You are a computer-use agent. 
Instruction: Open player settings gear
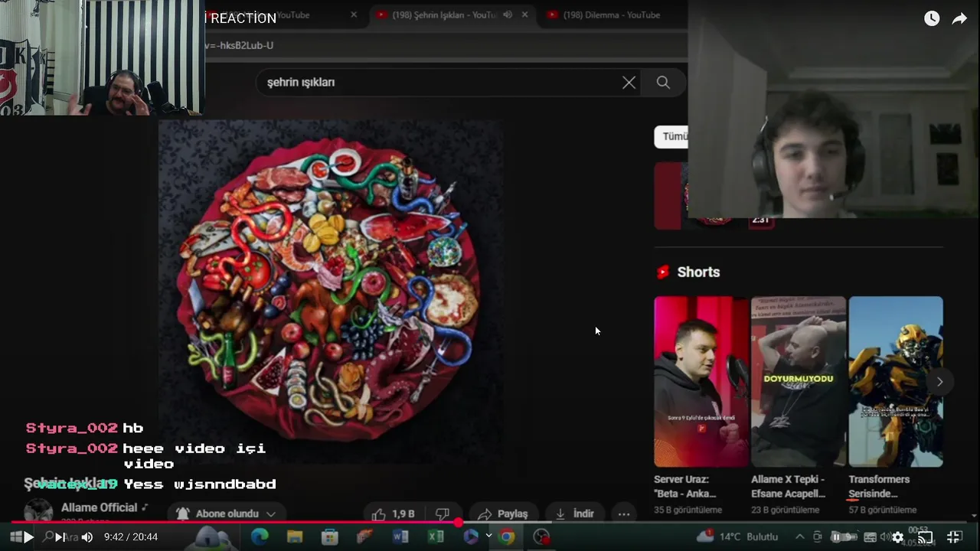pyautogui.click(x=897, y=537)
